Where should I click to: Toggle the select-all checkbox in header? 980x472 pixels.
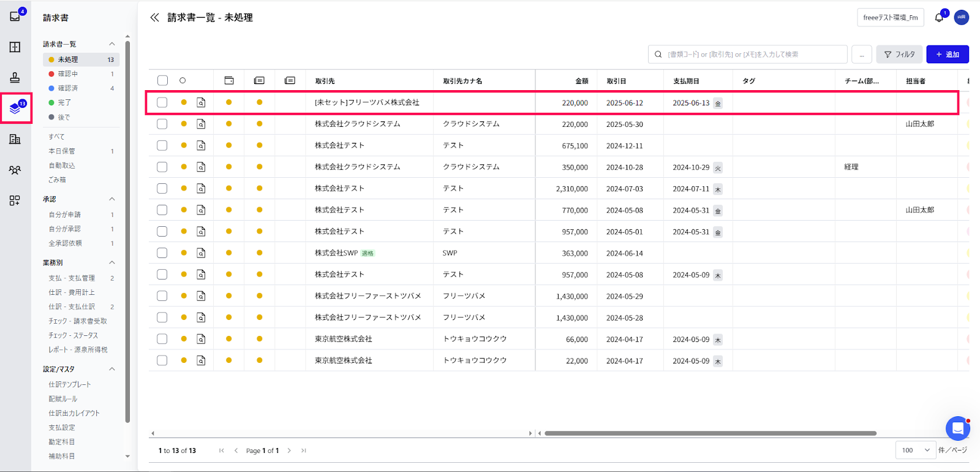point(162,80)
